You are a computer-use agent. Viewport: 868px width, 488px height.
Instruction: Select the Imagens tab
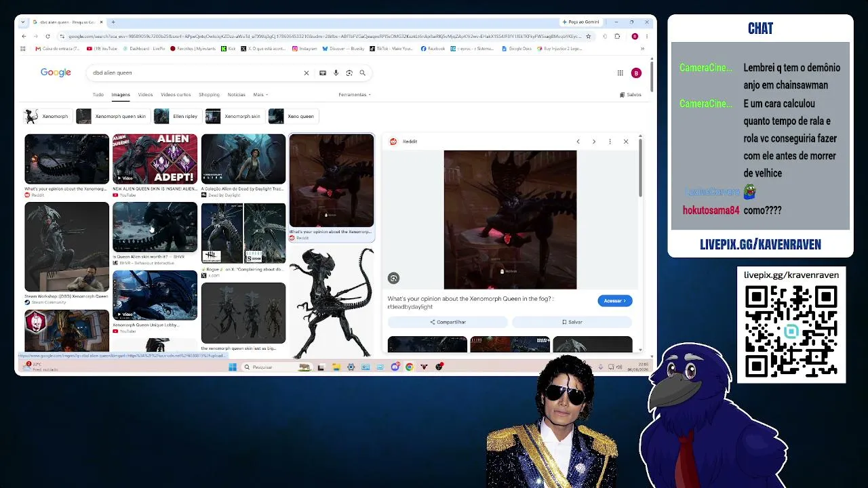121,95
